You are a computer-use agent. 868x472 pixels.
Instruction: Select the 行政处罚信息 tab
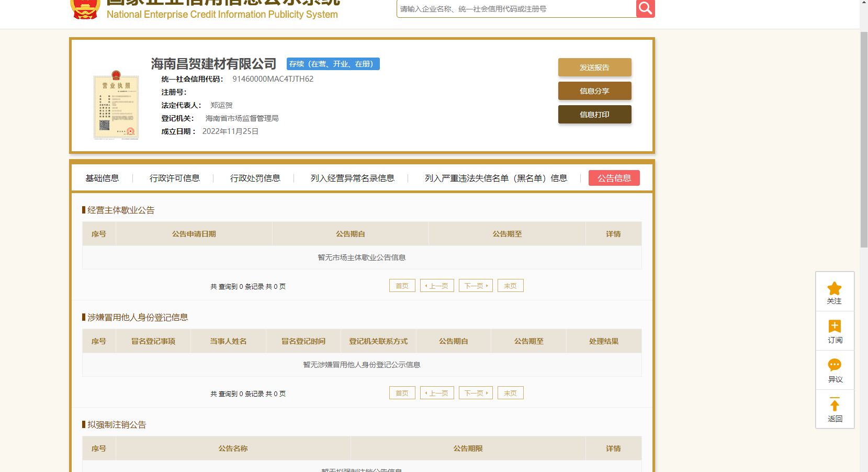point(255,178)
